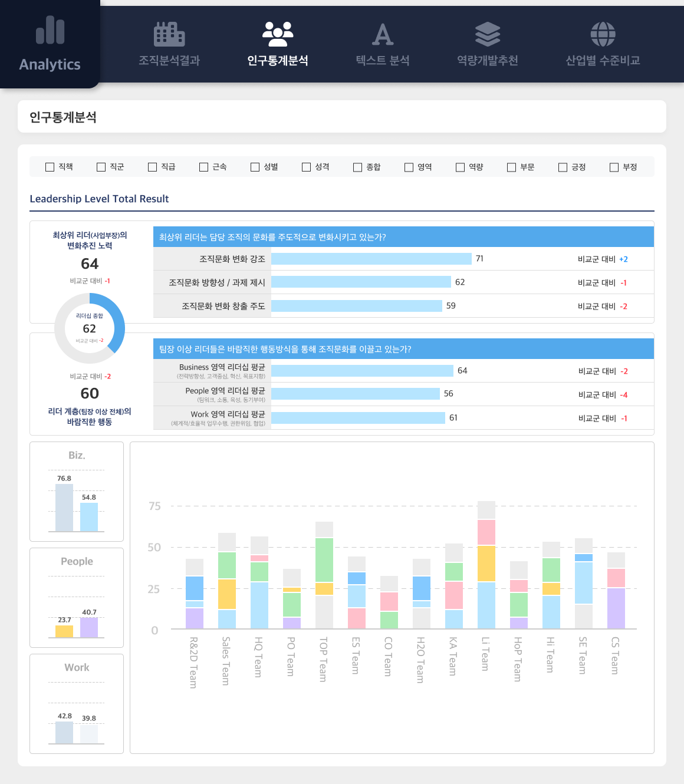
Task: Check the 직군 checkbox
Action: (101, 167)
